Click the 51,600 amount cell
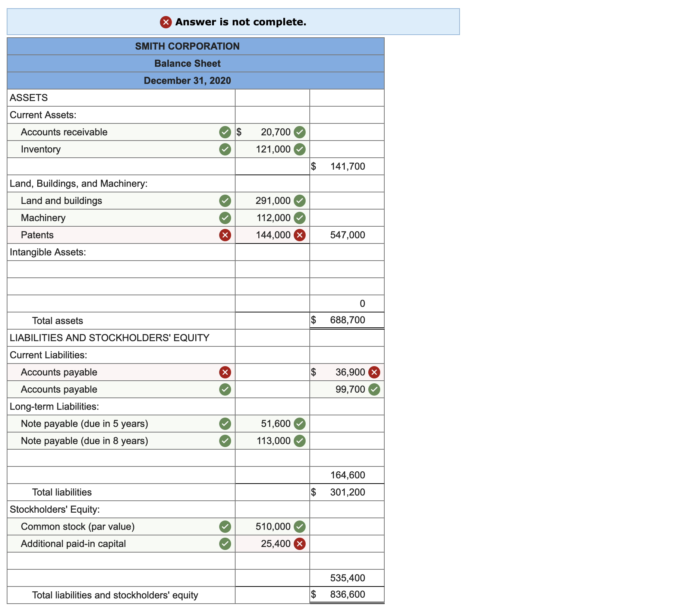The height and width of the screenshot is (607, 700). click(272, 424)
